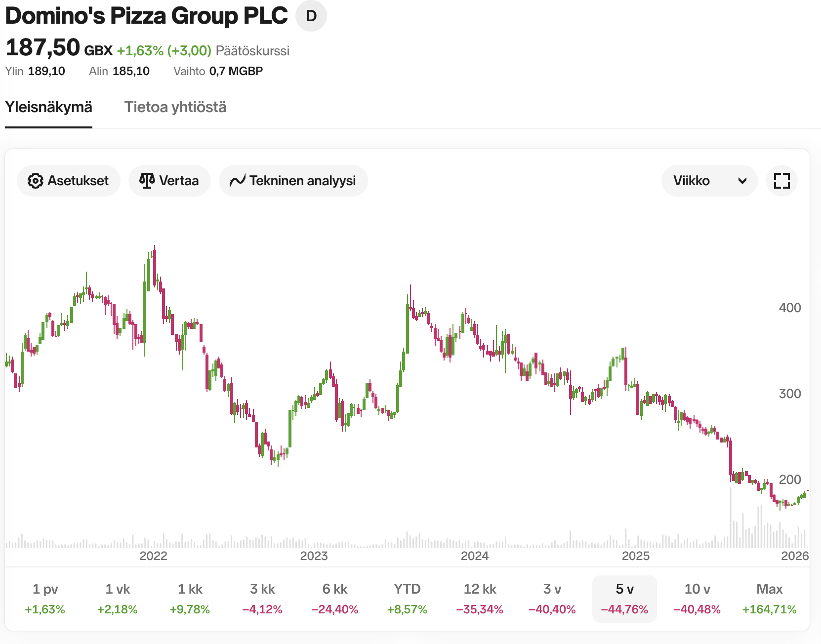Switch chart to 3 kk range
Screen dimensions: 821x644
pyautogui.click(x=262, y=599)
